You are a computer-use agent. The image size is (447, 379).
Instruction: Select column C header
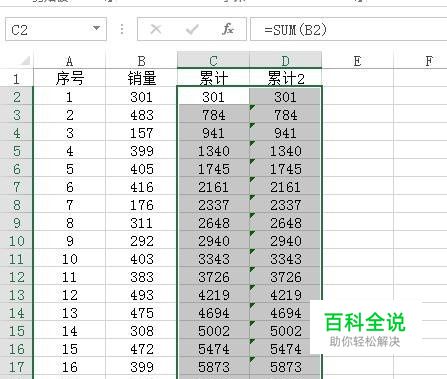click(213, 61)
